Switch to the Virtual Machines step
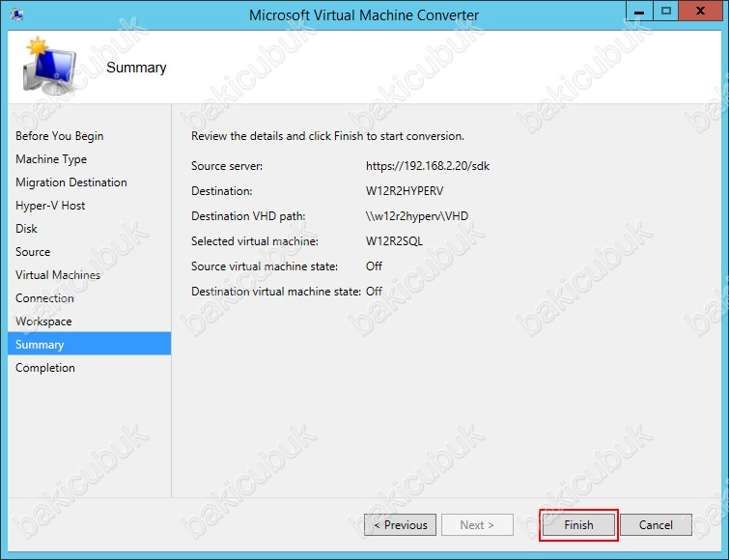 point(58,275)
